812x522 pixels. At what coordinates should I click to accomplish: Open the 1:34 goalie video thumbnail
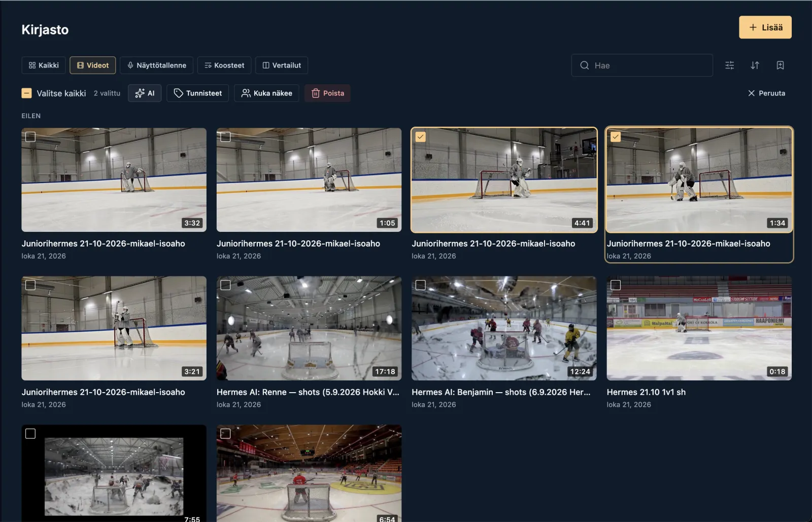point(699,180)
